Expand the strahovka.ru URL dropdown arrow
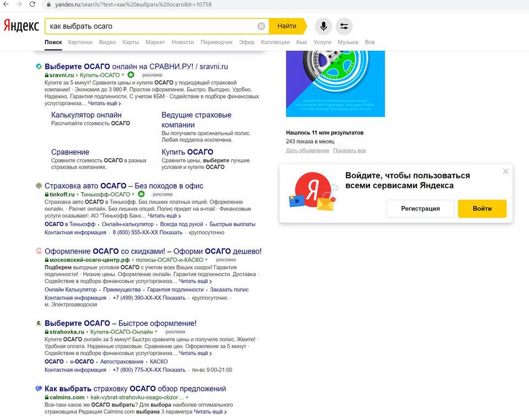The width and height of the screenshot is (529, 420). click(156, 332)
